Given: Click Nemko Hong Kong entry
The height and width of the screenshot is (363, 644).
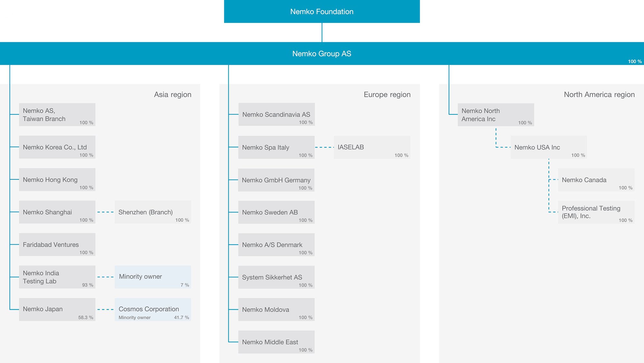Looking at the screenshot, I should pyautogui.click(x=57, y=180).
